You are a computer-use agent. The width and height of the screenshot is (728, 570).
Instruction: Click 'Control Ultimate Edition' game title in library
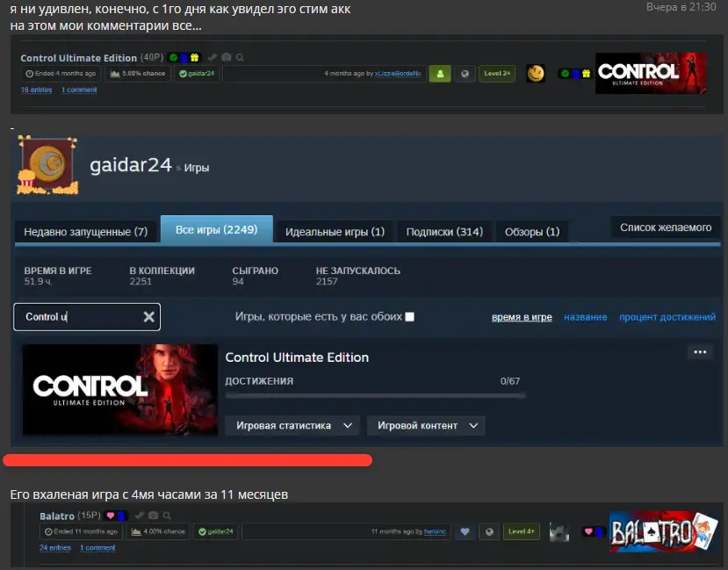[x=297, y=357]
